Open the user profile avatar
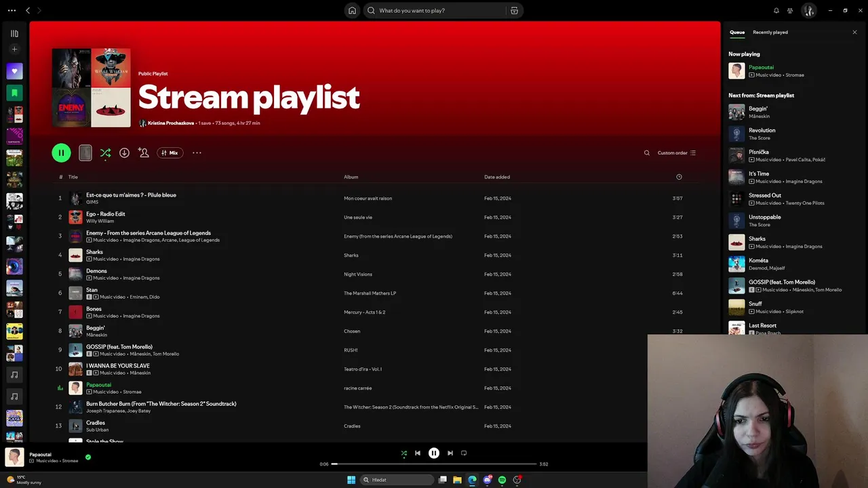868x488 pixels. pos(808,10)
